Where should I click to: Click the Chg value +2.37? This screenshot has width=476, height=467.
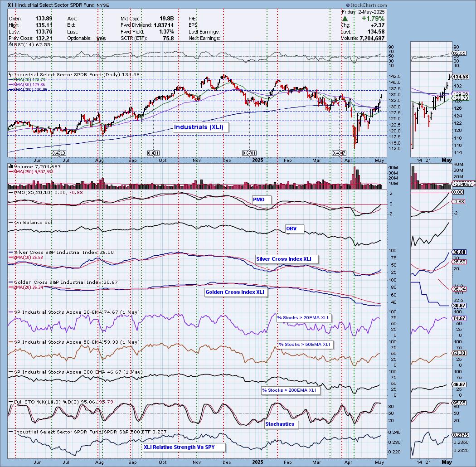click(x=377, y=25)
